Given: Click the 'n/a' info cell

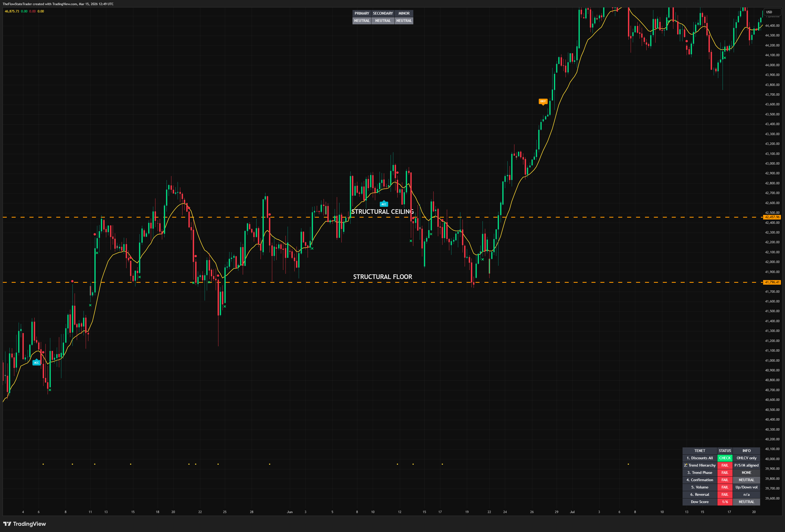Looking at the screenshot, I should pyautogui.click(x=747, y=494).
